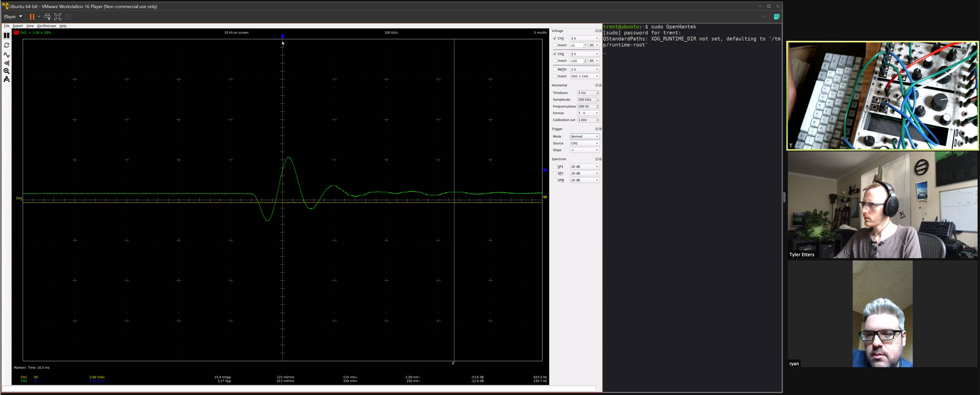Open the trigger Mode dropdown showing Normal
980x395 pixels.
click(x=584, y=137)
